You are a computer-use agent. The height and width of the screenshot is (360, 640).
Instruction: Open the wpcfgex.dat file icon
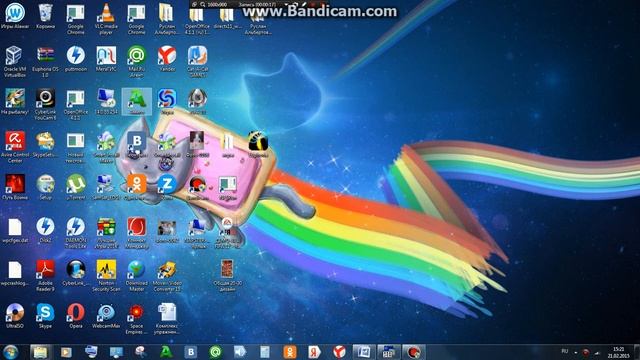(x=15, y=230)
